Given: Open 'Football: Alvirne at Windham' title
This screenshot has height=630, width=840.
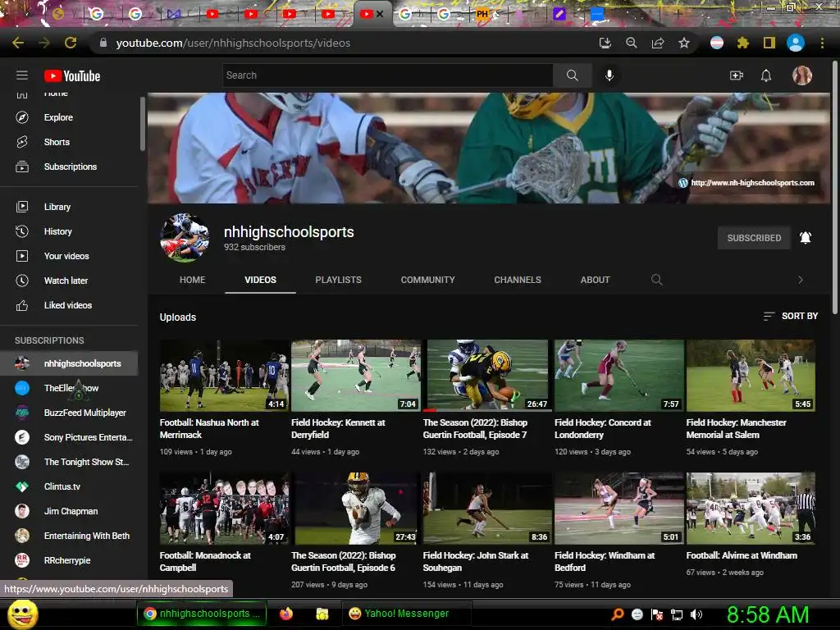Looking at the screenshot, I should pos(742,555).
